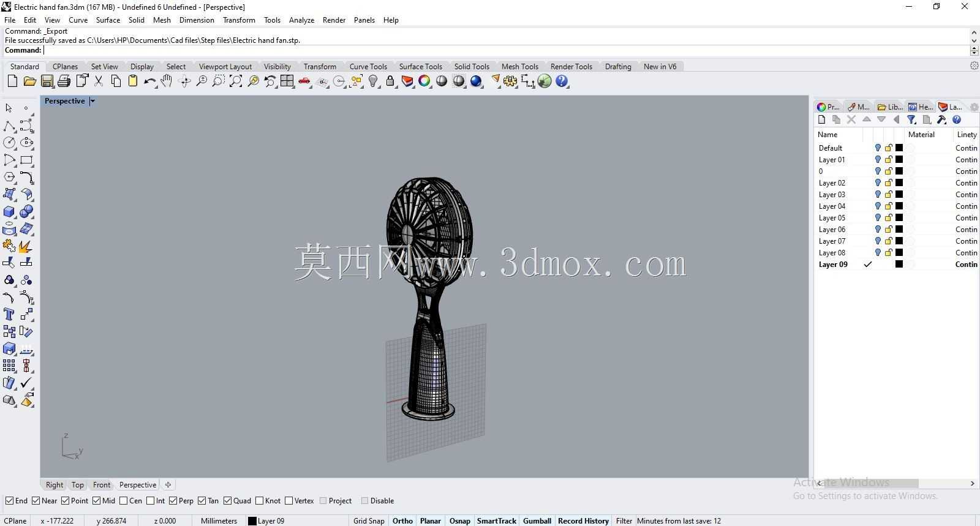The image size is (980, 526).
Task: Click the Delete layer X icon
Action: click(851, 120)
